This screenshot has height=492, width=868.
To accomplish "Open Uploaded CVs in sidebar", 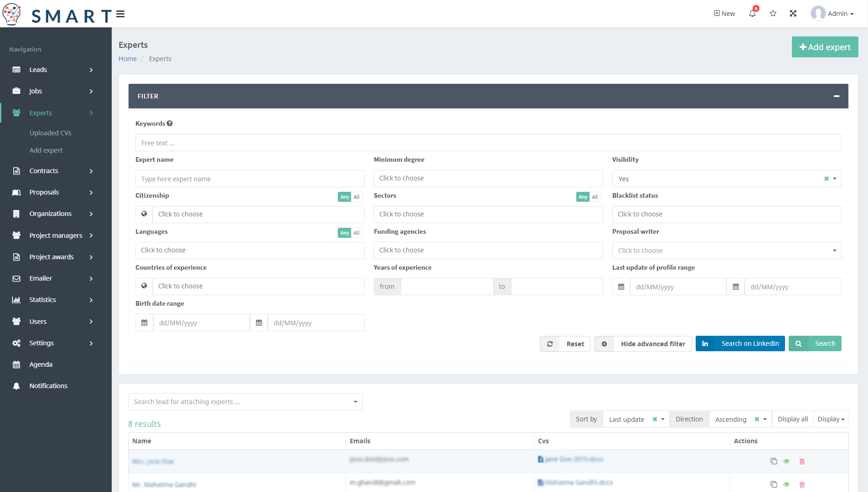I will click(x=51, y=133).
